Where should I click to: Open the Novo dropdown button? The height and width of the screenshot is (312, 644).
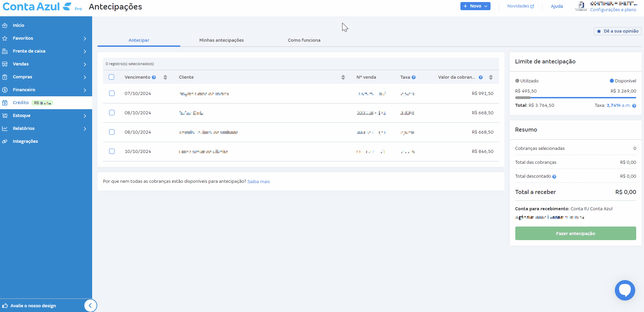pos(475,6)
